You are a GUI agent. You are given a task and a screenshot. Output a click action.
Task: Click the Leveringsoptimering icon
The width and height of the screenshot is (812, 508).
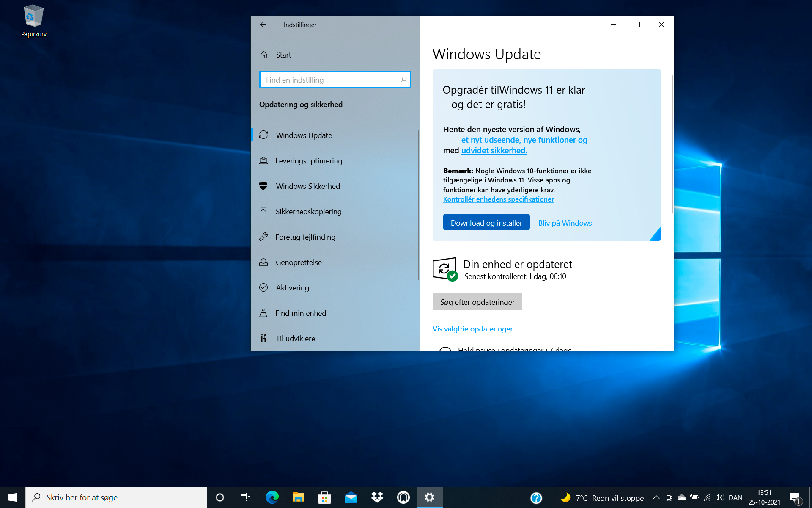click(x=263, y=160)
